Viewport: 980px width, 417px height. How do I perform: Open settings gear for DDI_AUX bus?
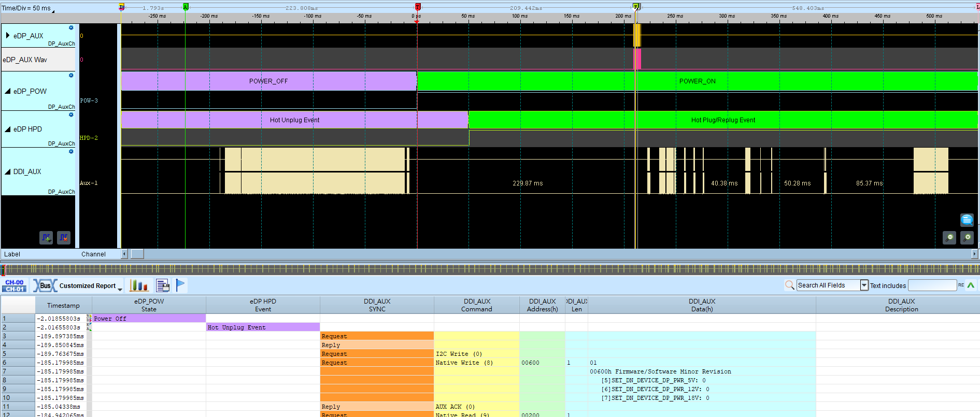pos(71,152)
